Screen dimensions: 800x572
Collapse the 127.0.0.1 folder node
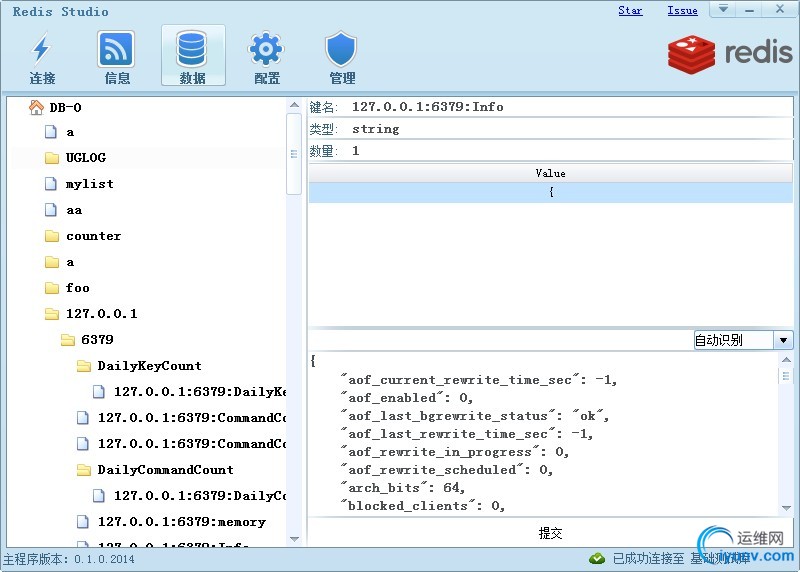(x=102, y=314)
